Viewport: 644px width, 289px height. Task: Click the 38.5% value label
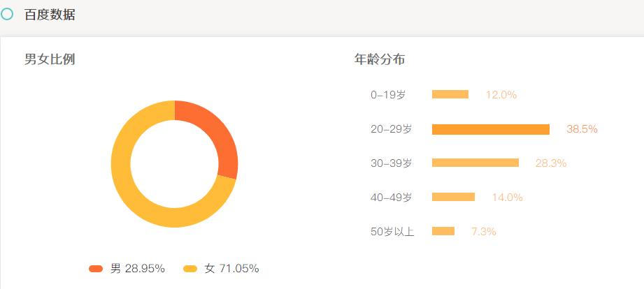pos(582,129)
